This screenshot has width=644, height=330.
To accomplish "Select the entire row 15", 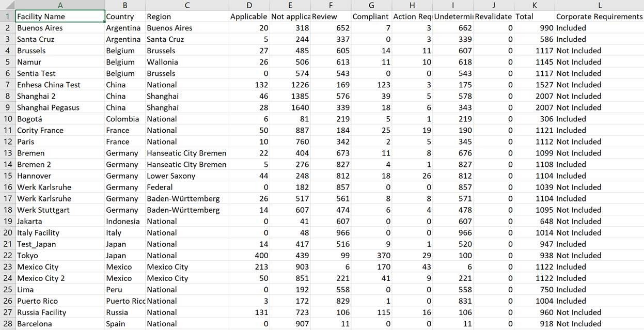I will point(7,176).
